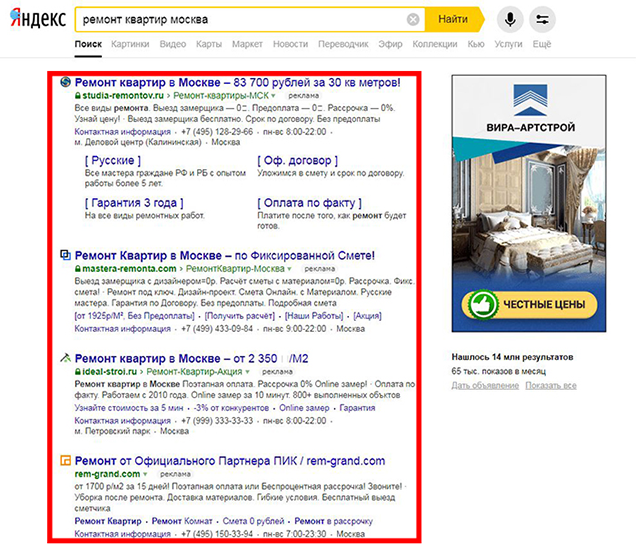This screenshot has width=636, height=559.
Task: Click the studia-remontov.ru favicon
Action: coord(66,82)
